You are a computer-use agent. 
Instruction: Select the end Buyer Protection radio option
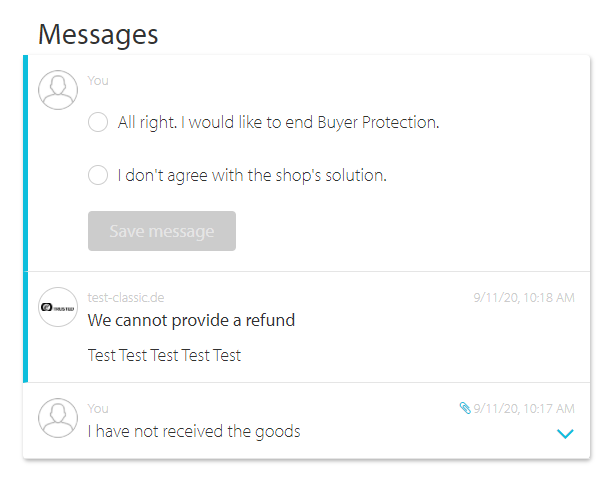(98, 122)
